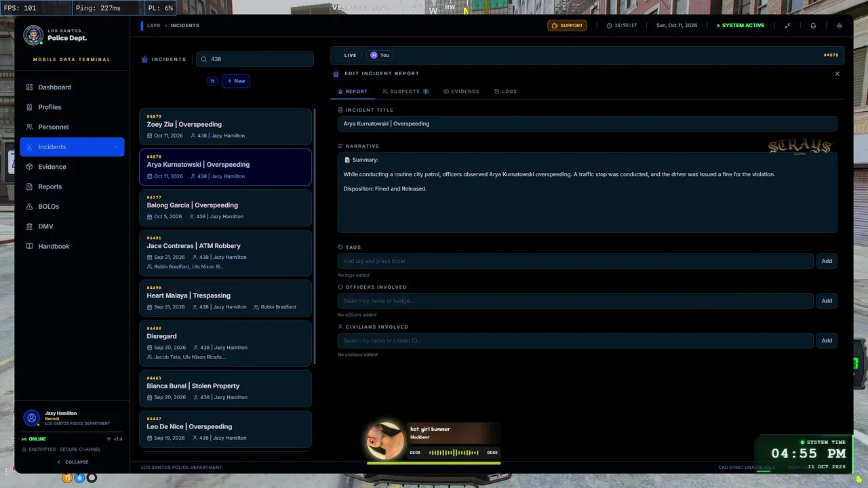Select the Report tab
The width and height of the screenshot is (868, 488).
click(x=353, y=91)
